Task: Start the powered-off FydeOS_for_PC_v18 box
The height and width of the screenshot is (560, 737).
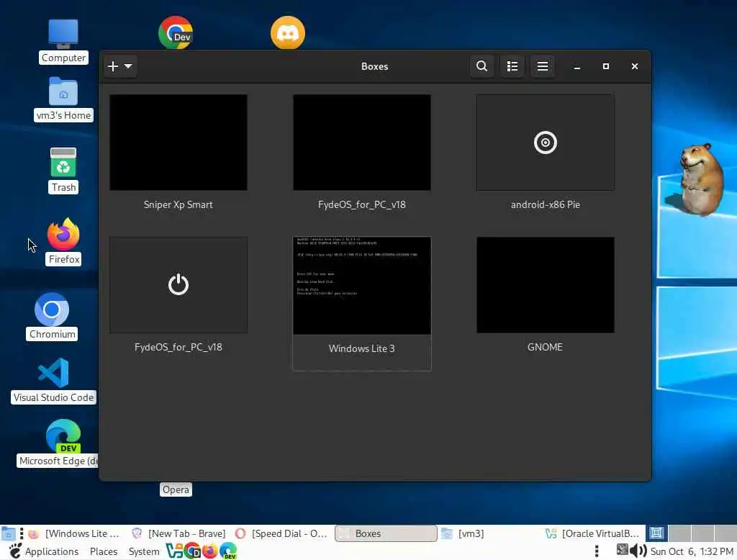Action: tap(178, 285)
